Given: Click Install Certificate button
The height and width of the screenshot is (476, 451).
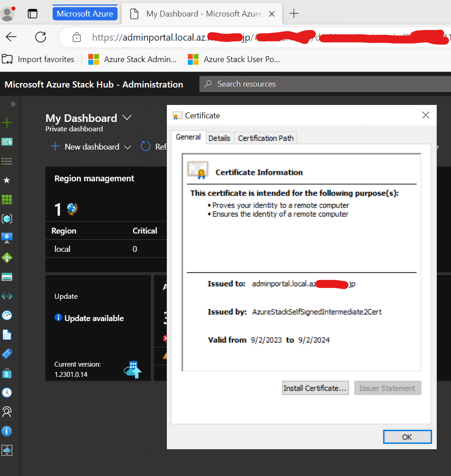Looking at the screenshot, I should [315, 388].
